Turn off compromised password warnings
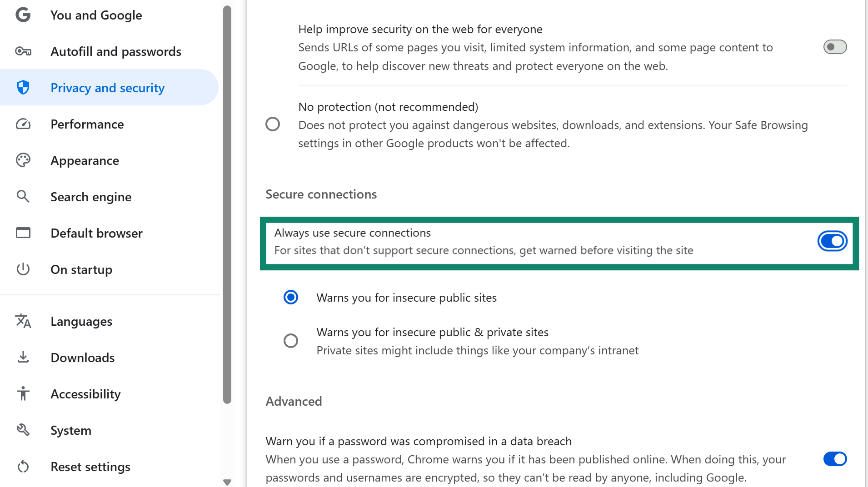 coord(835,459)
